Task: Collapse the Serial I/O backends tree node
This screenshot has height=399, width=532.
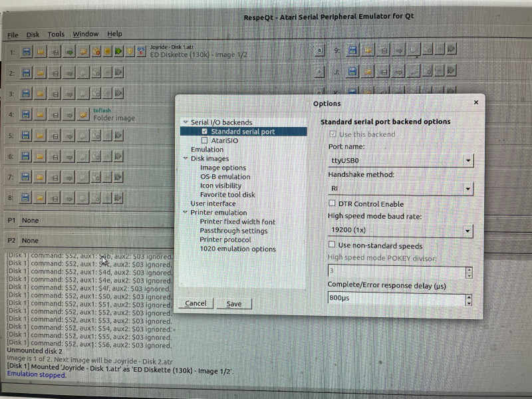Action: 185,122
